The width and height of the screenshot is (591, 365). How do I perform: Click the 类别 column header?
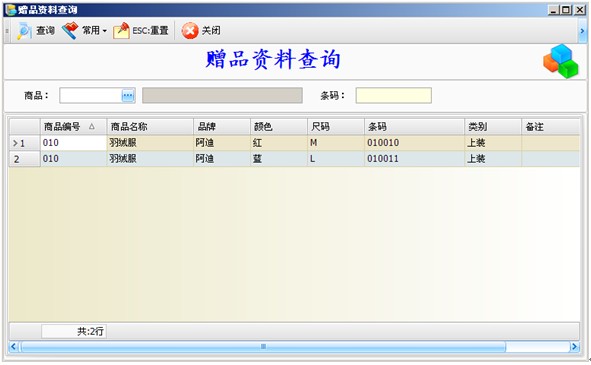pos(493,127)
